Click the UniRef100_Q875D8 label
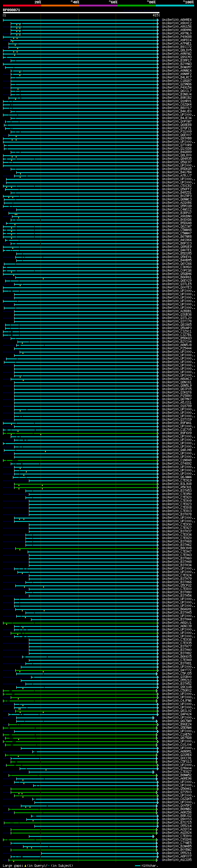197x868 pixels. click(x=177, y=738)
